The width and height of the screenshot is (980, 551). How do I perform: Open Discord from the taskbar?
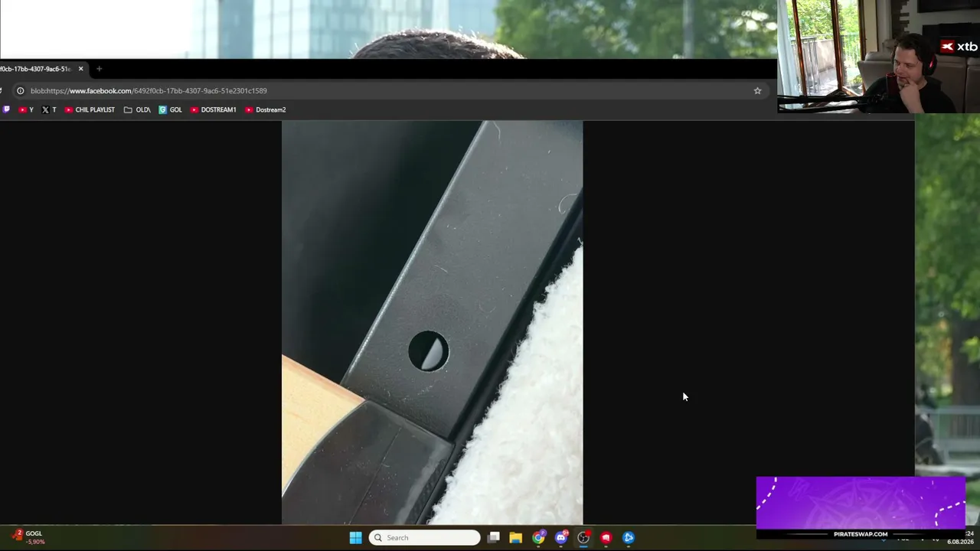(x=561, y=537)
